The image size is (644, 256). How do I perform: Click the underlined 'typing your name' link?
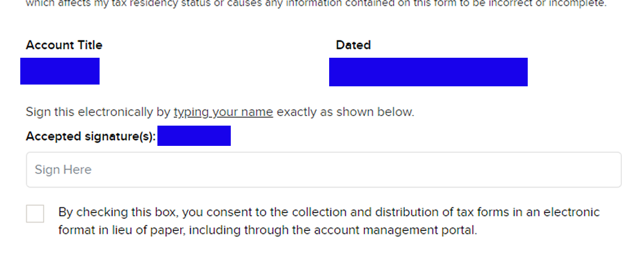223,112
